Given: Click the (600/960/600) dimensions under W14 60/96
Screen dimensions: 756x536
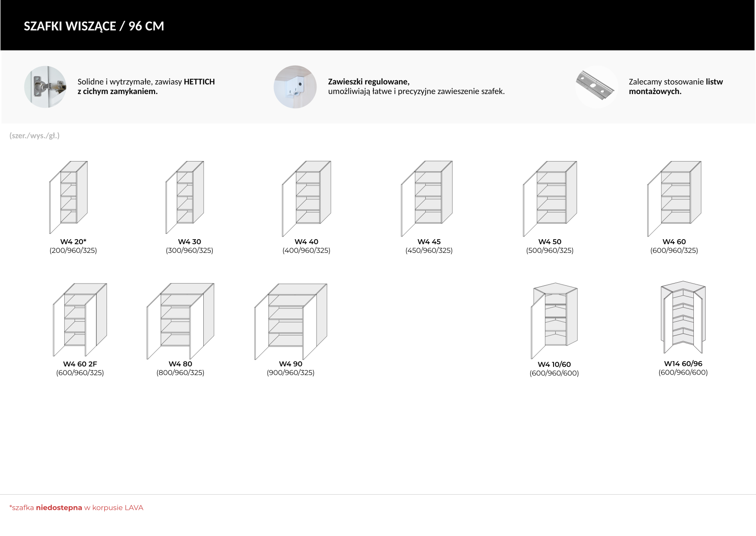Looking at the screenshot, I should tap(683, 372).
